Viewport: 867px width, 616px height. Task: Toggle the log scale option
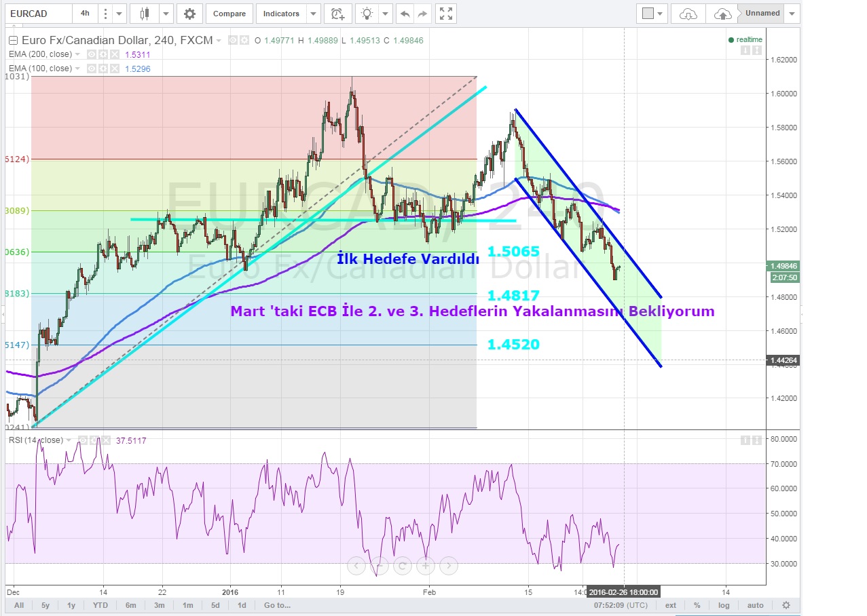point(724,605)
